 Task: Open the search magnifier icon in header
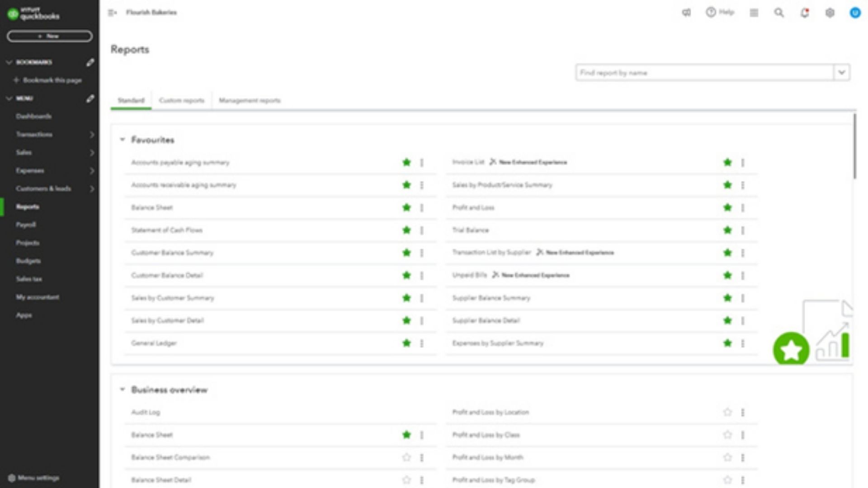point(779,13)
